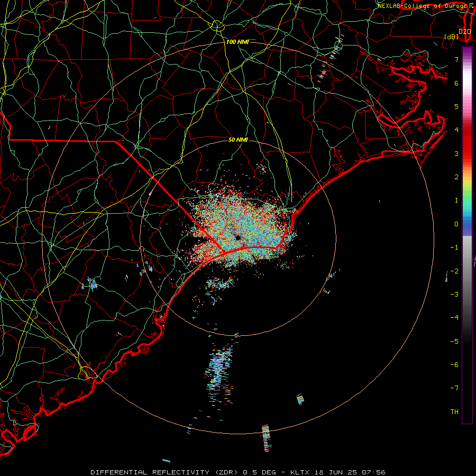This screenshot has width=476, height=476.
Task: Click the [dB] units label
Action: [452, 36]
